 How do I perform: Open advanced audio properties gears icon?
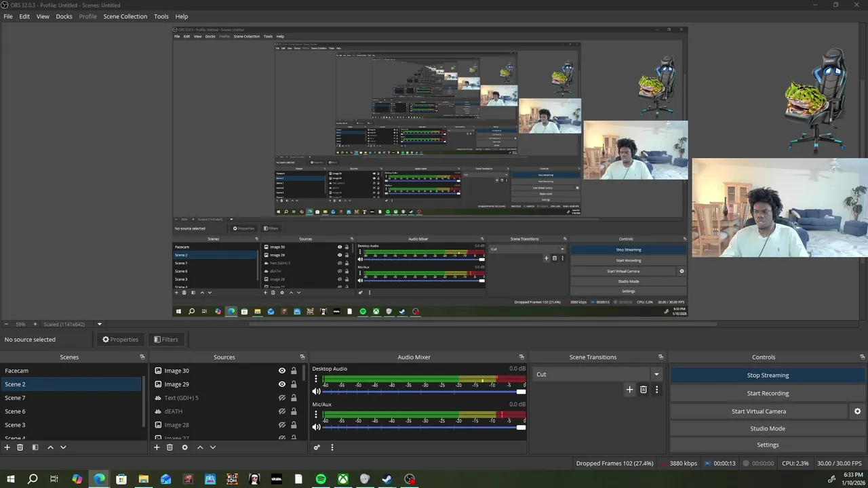(x=317, y=447)
